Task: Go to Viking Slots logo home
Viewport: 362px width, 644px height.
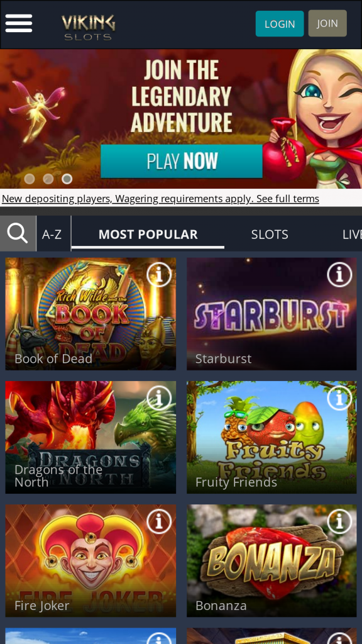Action: click(88, 27)
